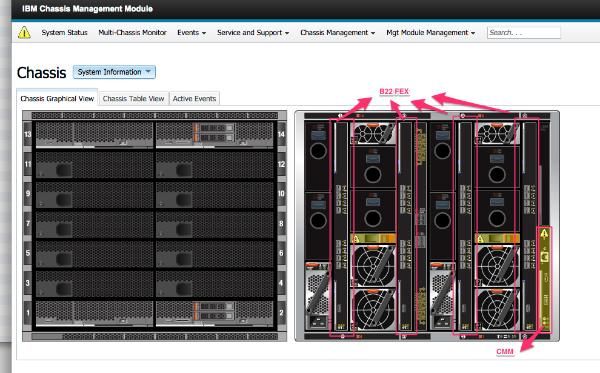The height and width of the screenshot is (373, 600).
Task: Select compute node in bay 14
Action: coord(215,134)
